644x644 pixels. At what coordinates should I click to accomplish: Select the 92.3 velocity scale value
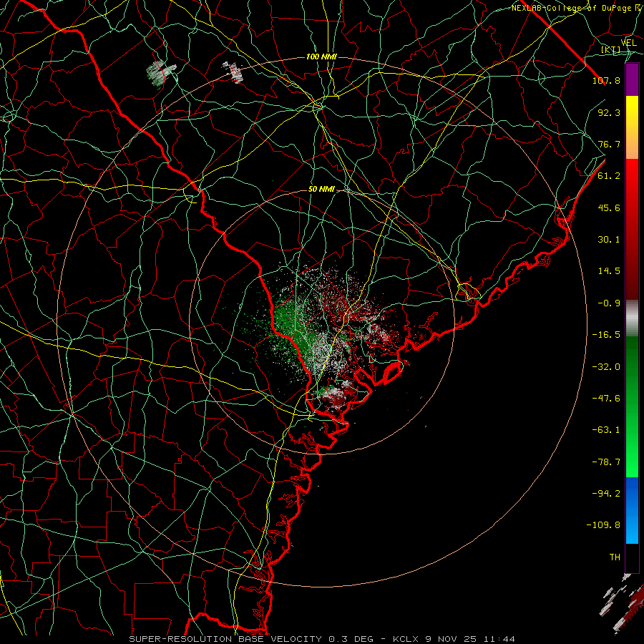pyautogui.click(x=609, y=112)
